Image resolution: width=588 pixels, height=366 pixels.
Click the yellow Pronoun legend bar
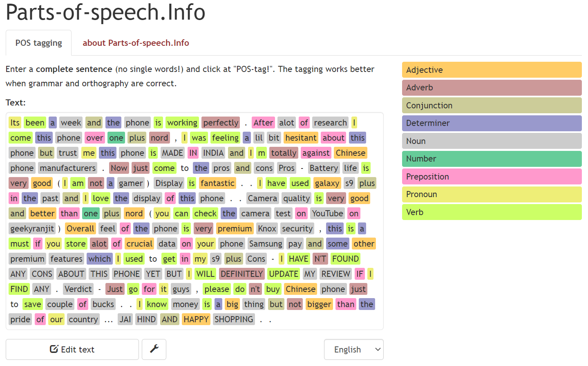coord(492,194)
